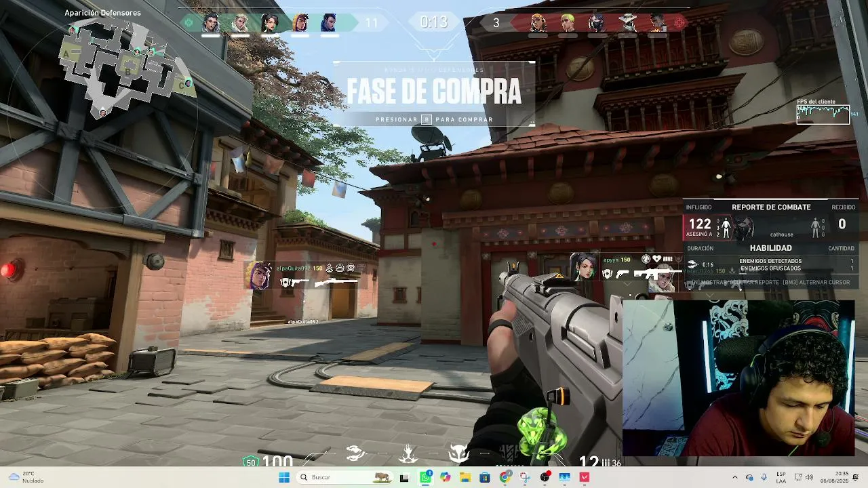The height and width of the screenshot is (488, 868).
Task: Select the fifth attacker agent portrait
Action: pyautogui.click(x=657, y=23)
